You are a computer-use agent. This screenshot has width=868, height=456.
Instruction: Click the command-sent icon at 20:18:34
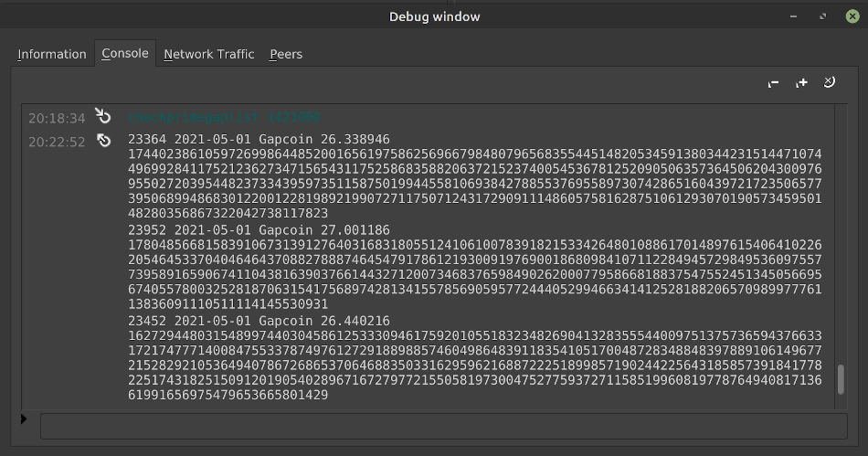coord(103,116)
